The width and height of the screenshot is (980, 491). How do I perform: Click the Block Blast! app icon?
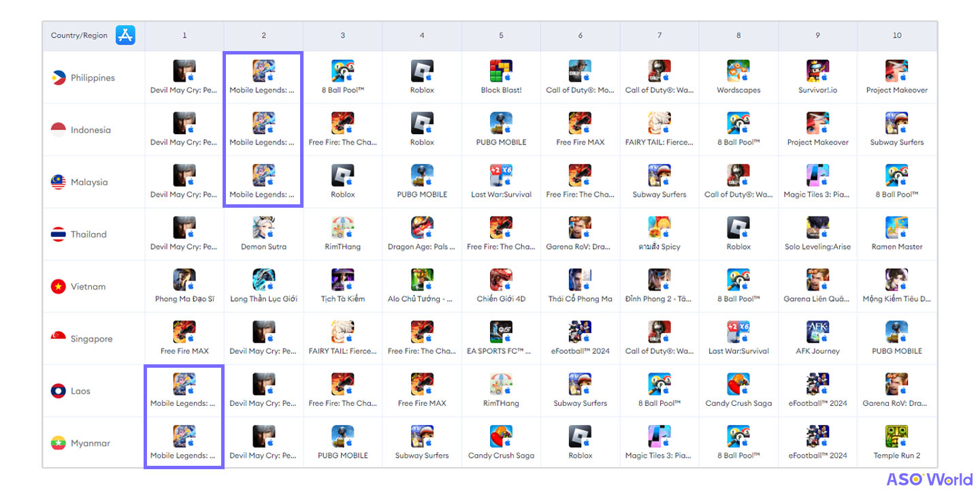[x=501, y=71]
